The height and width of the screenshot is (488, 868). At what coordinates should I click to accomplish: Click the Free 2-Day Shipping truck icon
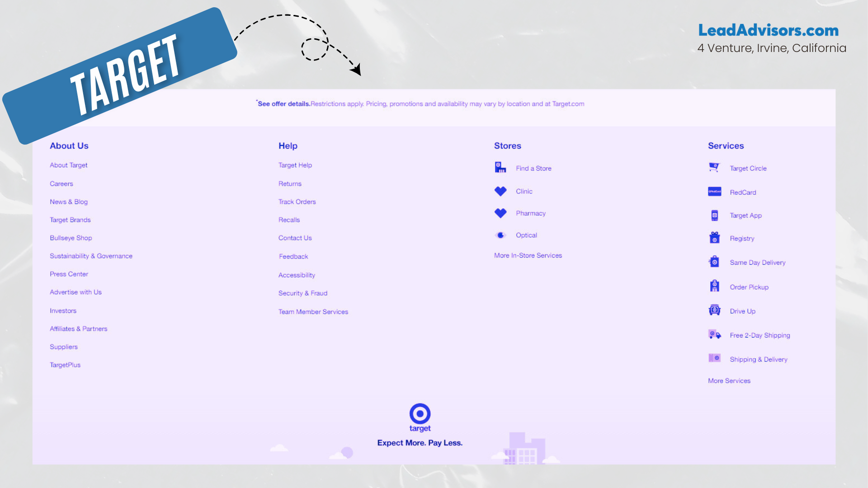[714, 334]
